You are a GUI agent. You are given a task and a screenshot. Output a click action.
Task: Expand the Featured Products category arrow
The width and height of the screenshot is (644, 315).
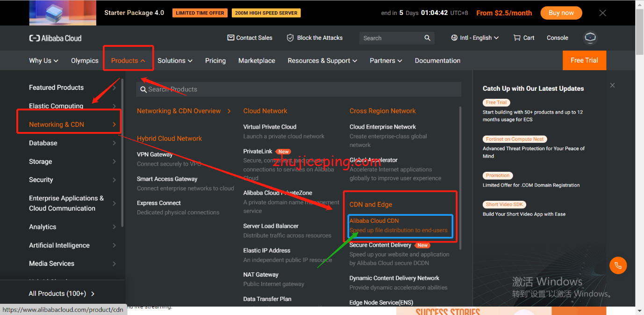114,88
